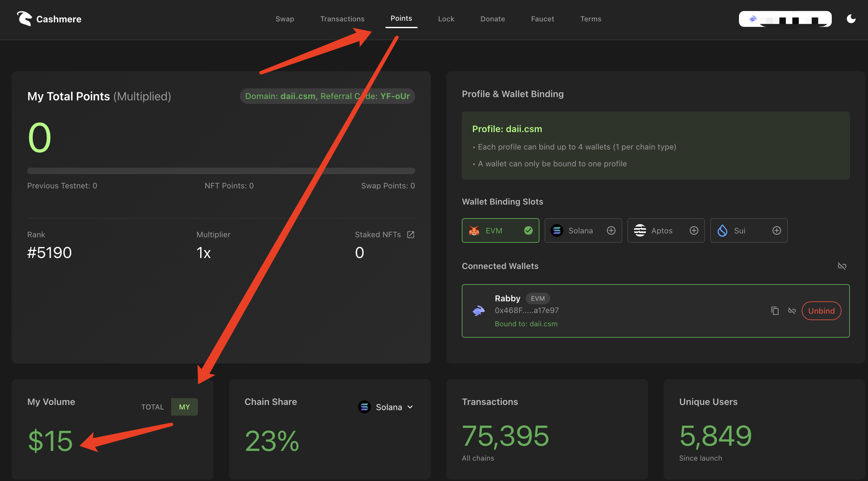This screenshot has width=868, height=481.
Task: Go to the Transactions tab
Action: coord(342,19)
